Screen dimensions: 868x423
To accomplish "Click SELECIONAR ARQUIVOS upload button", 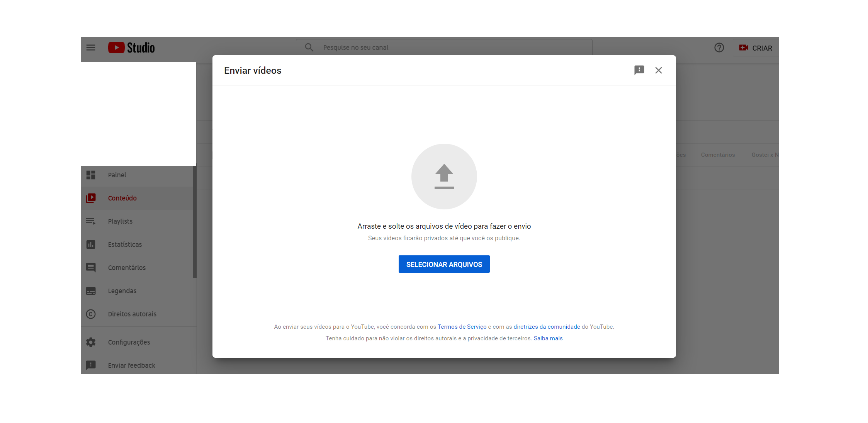I will (444, 264).
